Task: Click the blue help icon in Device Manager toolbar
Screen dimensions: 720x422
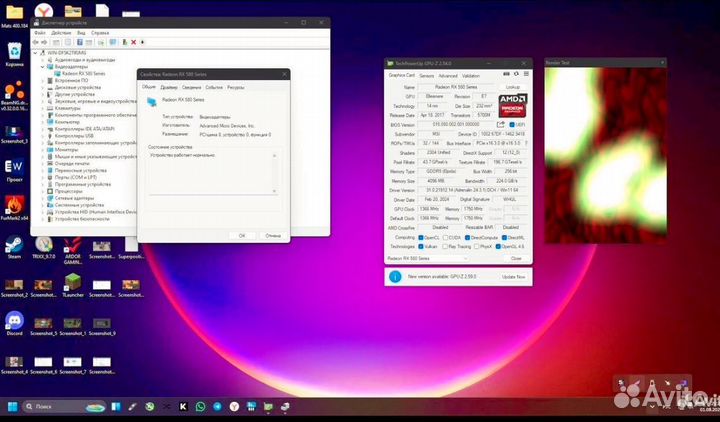Action: click(x=79, y=42)
